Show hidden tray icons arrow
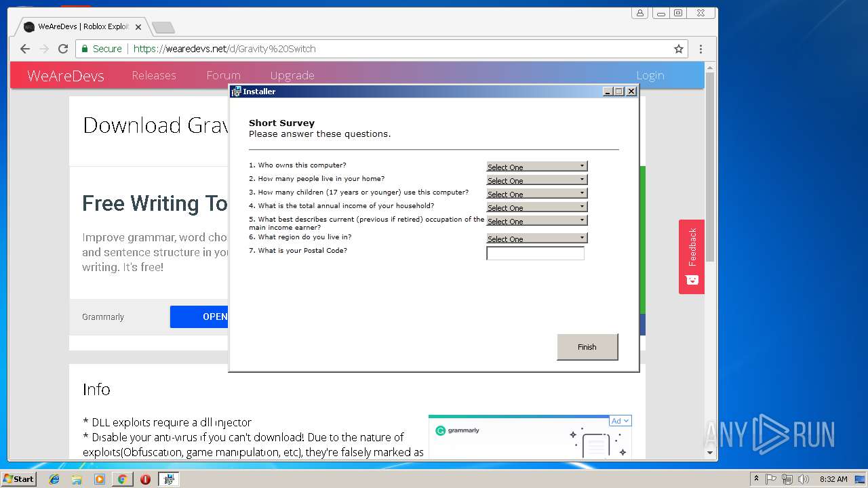The image size is (868, 488). (756, 479)
